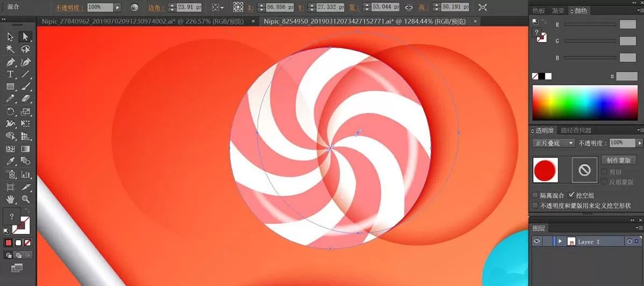The width and height of the screenshot is (644, 286).
Task: Open the color panel flyout menu
Action: click(x=640, y=10)
